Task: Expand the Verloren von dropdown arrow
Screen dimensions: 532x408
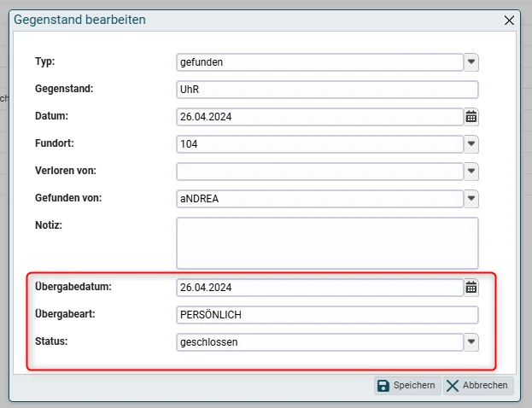Action: [x=471, y=172]
